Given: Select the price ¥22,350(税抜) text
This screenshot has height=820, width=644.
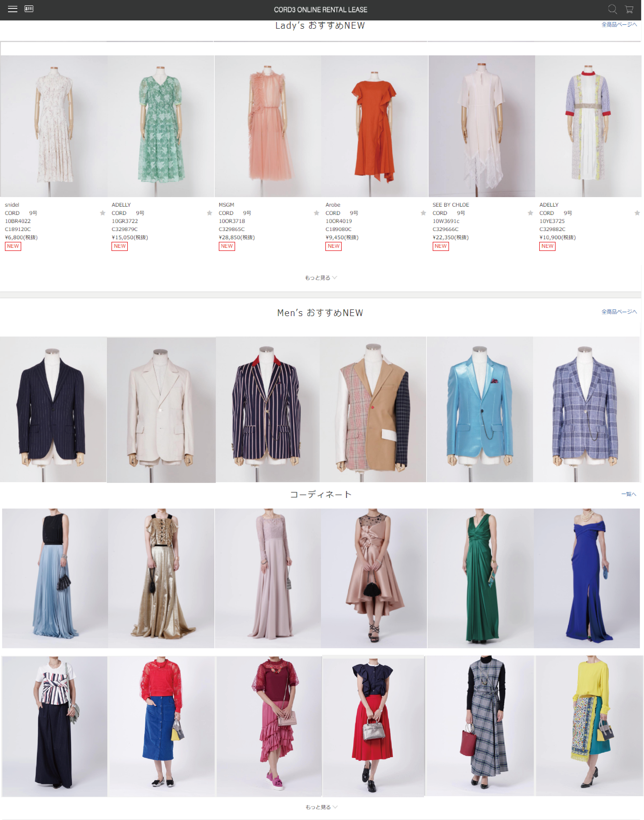Looking at the screenshot, I should [x=451, y=237].
